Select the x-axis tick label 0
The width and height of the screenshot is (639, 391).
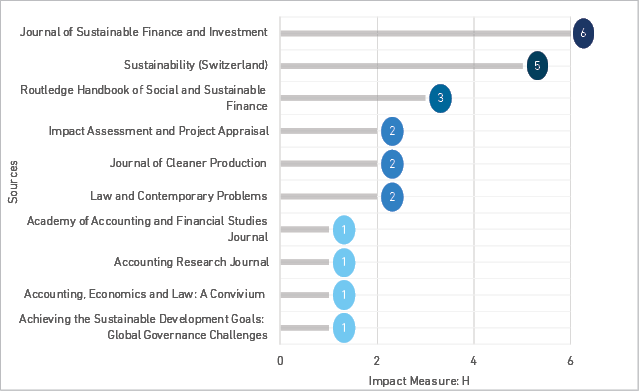(x=280, y=360)
